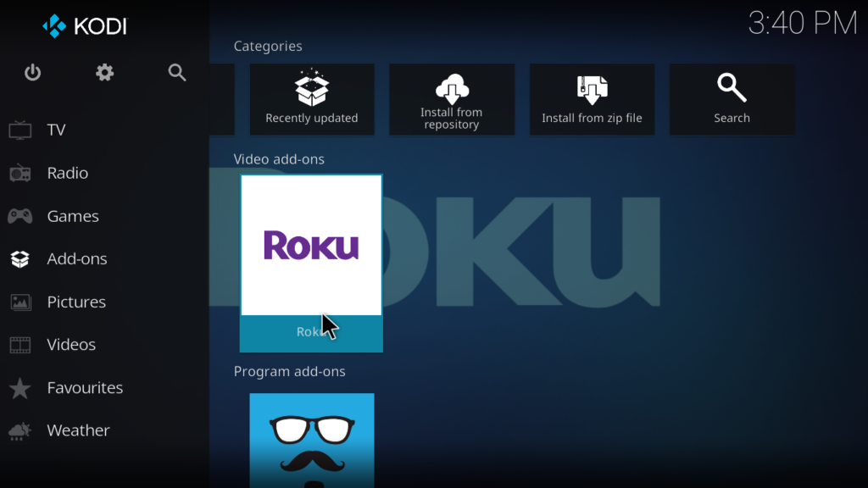Select Install from repository tile

451,99
